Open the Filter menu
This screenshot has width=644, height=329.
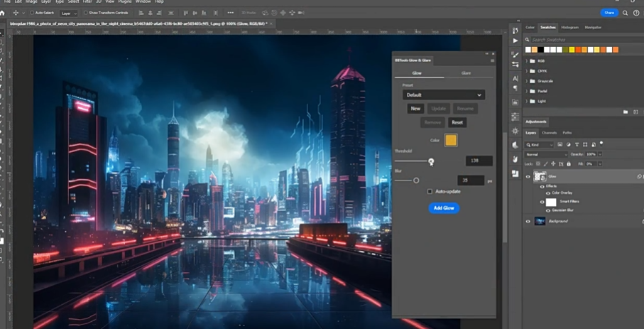[87, 1]
